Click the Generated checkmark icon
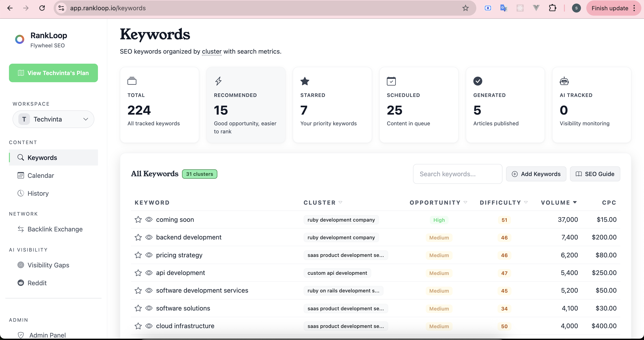Viewport: 644px width, 340px height. 478,81
